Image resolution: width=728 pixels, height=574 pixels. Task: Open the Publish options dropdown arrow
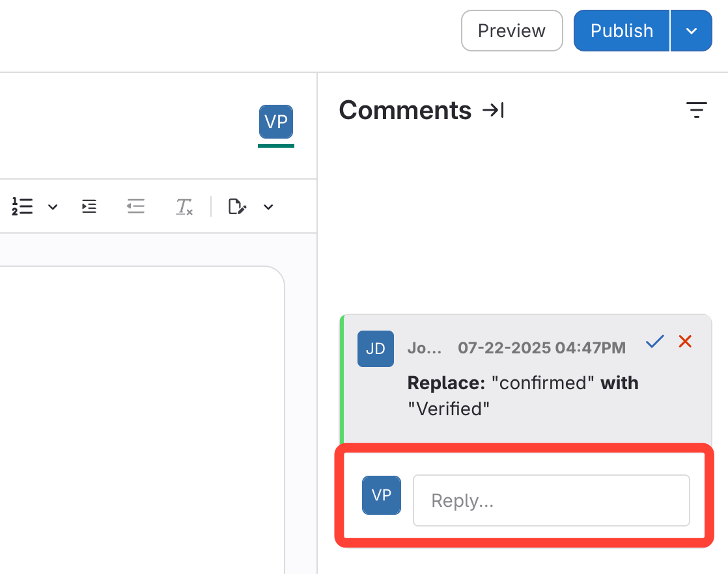coord(691,31)
